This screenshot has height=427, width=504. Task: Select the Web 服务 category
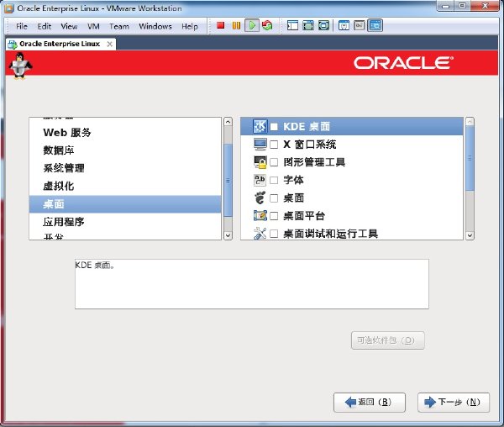[x=125, y=133]
